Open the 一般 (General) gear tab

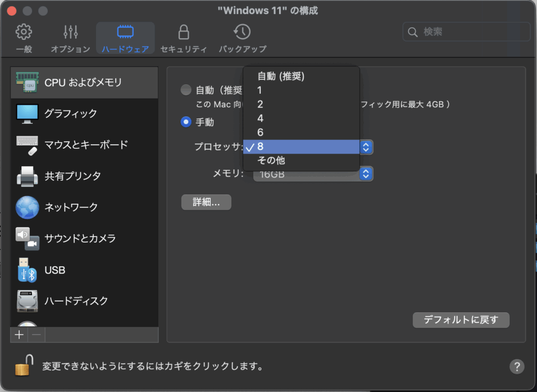24,38
